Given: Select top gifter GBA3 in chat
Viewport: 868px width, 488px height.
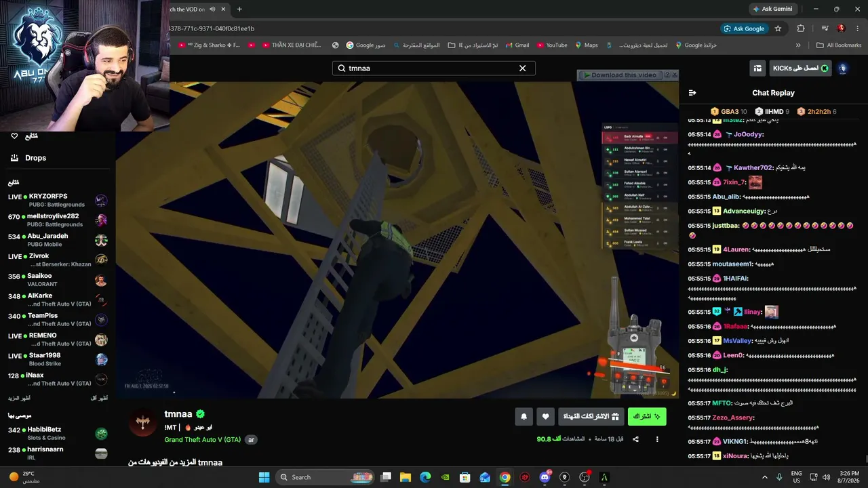Looking at the screenshot, I should (729, 112).
